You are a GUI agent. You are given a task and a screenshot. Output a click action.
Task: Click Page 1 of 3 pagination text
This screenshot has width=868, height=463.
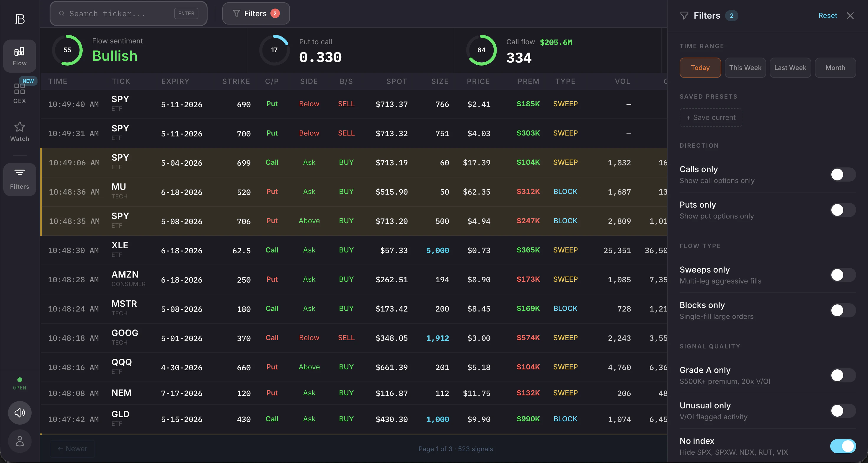coord(435,449)
